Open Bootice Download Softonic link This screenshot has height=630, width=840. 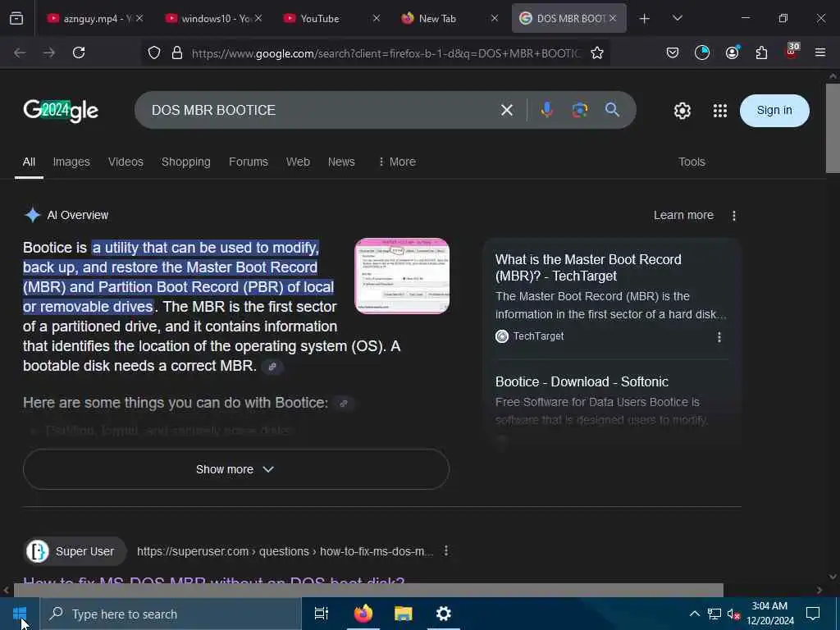point(582,381)
